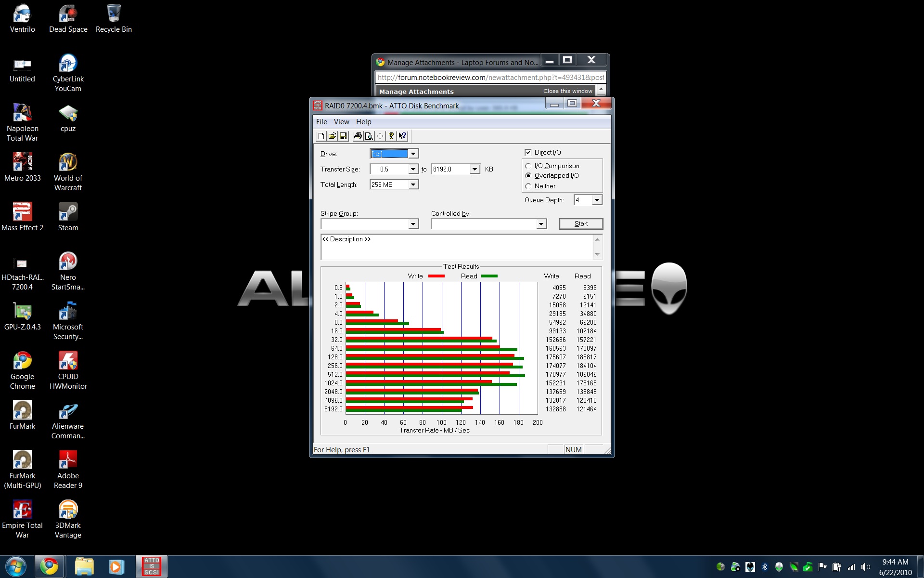Screen dimensions: 924x578
Task: Select the Alienware Command Center desktop icon
Action: (x=68, y=420)
